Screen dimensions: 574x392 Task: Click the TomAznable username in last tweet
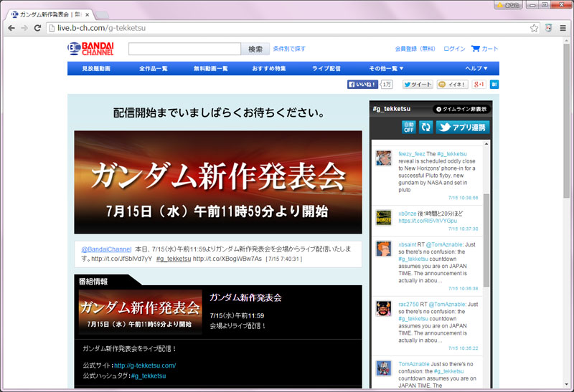(x=414, y=364)
